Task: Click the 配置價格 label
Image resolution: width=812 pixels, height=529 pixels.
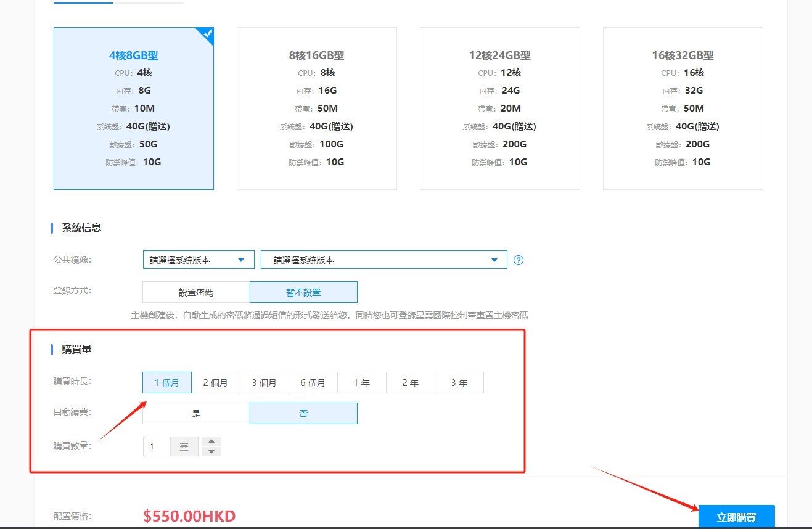Action: click(x=72, y=516)
